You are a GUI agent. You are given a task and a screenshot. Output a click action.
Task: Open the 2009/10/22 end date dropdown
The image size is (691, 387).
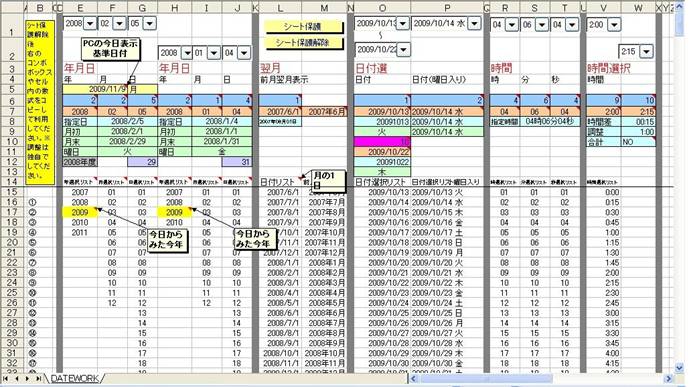click(x=403, y=50)
